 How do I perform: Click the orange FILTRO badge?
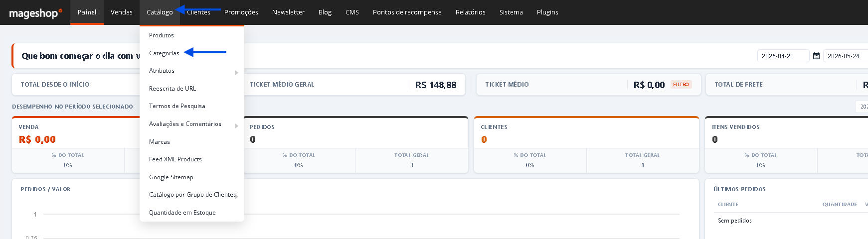(681, 85)
